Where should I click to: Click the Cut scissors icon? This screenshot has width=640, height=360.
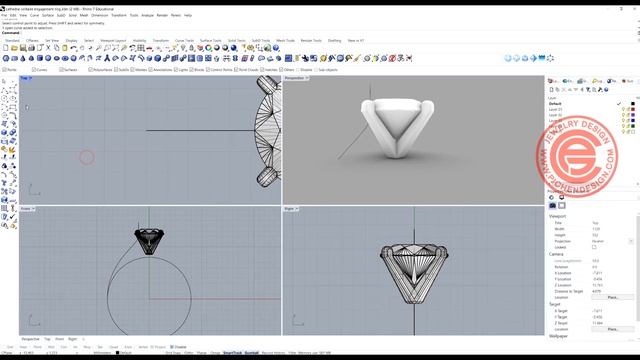pos(48,48)
